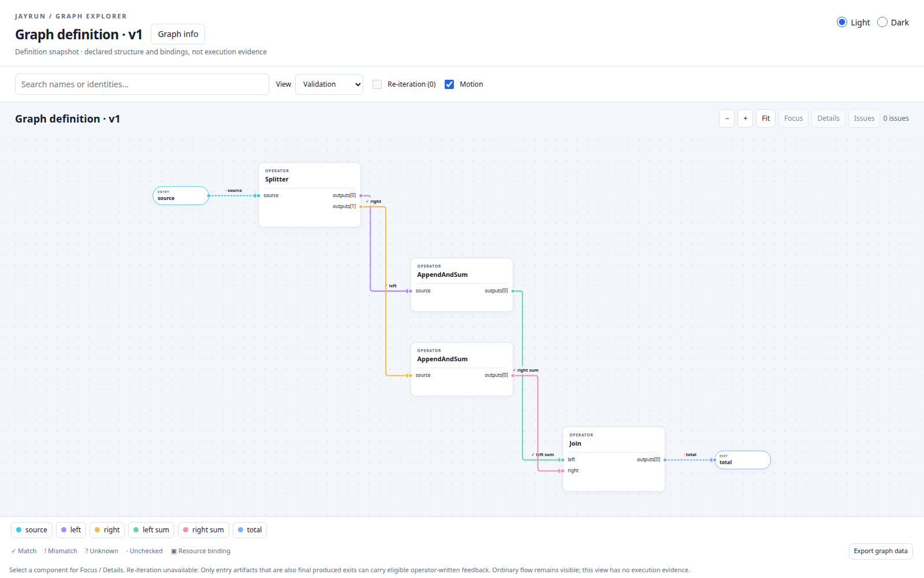Viewport: 924px width, 578px height.
Task: Toggle the left sum legend chip
Action: (x=151, y=530)
